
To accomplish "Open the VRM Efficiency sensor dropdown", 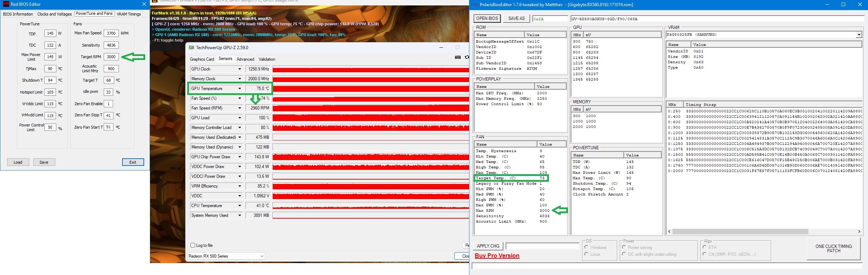I will pos(239,186).
